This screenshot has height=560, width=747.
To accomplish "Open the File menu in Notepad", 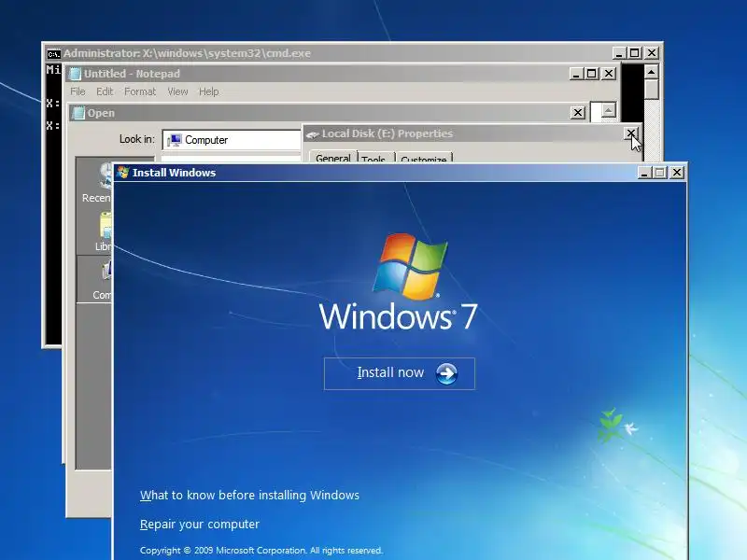I will coord(78,91).
